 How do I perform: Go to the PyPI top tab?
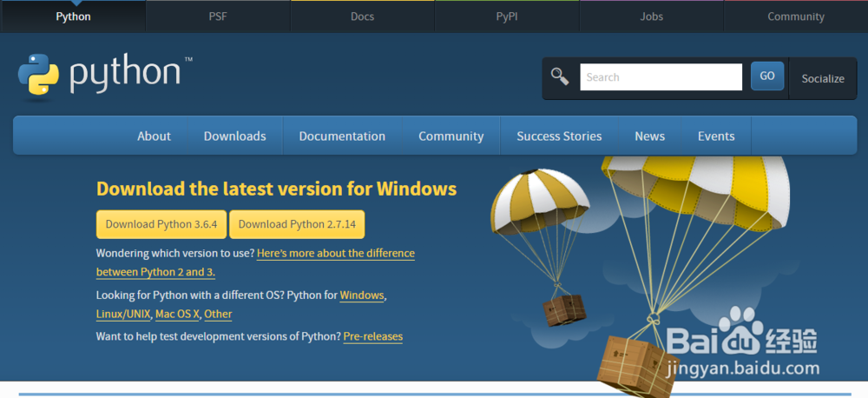click(507, 17)
